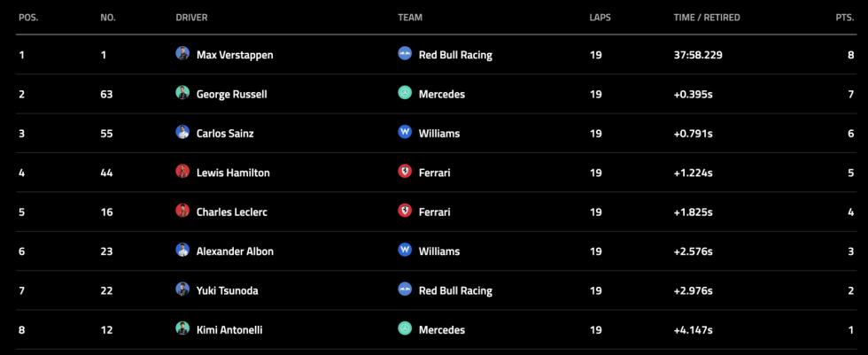Image resolution: width=868 pixels, height=355 pixels.
Task: Click Mercedes team name in Antonelli row
Action: [x=442, y=330]
